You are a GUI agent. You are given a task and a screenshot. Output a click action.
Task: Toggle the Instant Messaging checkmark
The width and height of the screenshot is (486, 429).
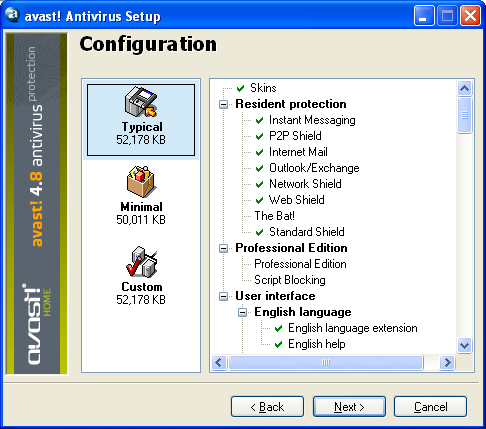point(260,120)
